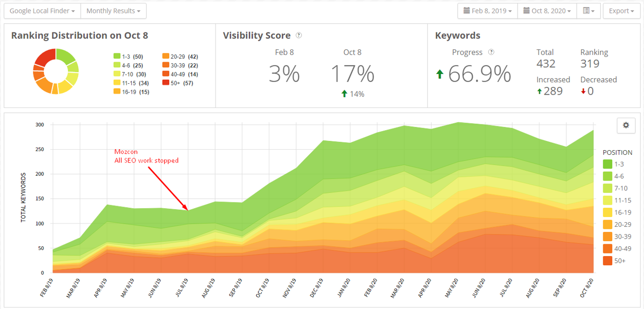Open the chart settings gear icon

(626, 125)
